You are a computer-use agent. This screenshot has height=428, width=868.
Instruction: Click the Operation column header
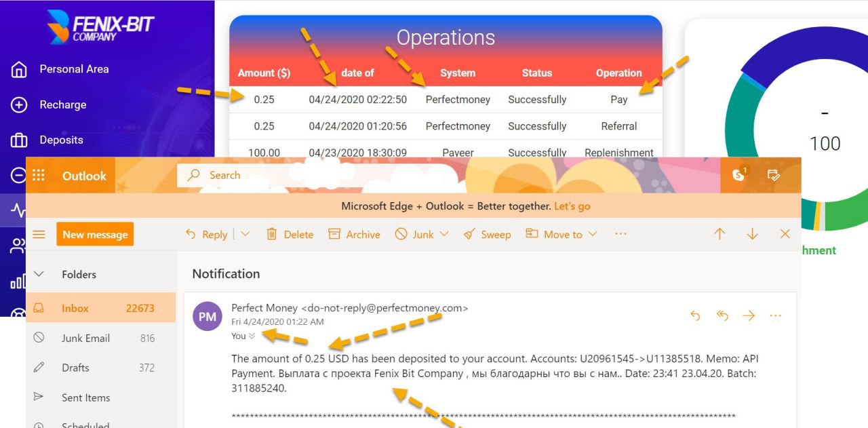click(619, 73)
